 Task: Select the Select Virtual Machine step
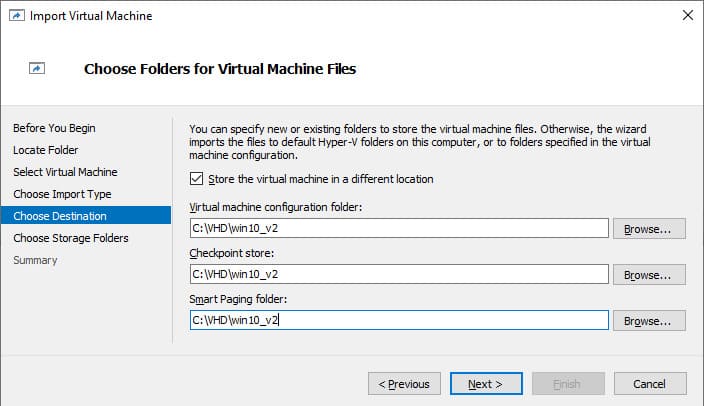65,172
